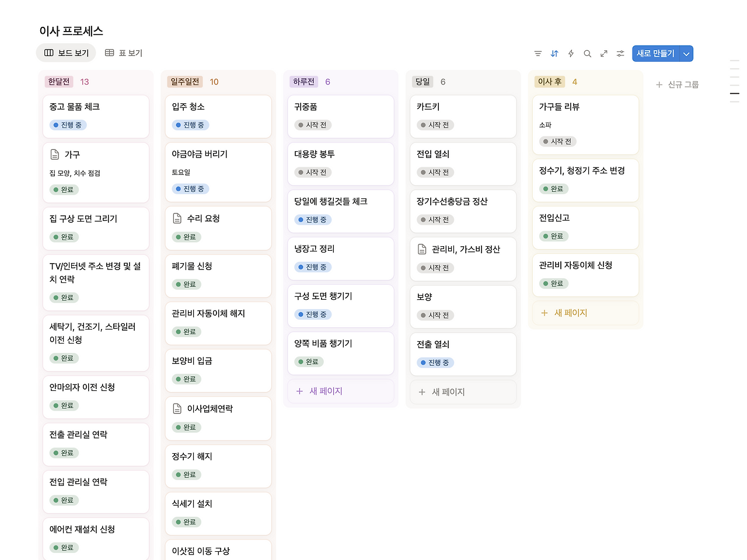Click the search magnifier icon
Viewport: 747px width, 560px height.
[x=587, y=53]
